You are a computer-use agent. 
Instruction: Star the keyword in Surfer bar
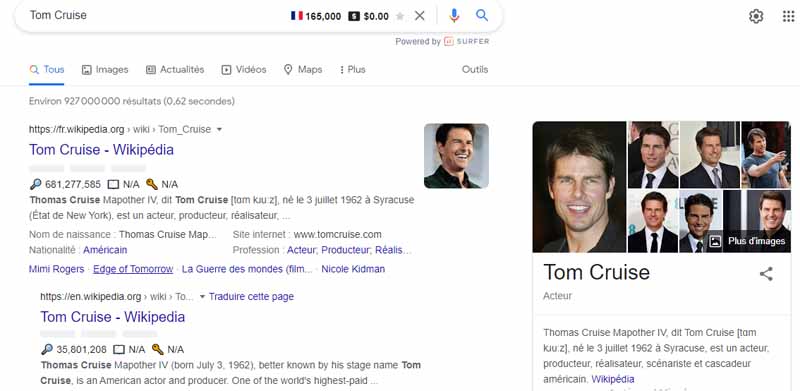[400, 16]
